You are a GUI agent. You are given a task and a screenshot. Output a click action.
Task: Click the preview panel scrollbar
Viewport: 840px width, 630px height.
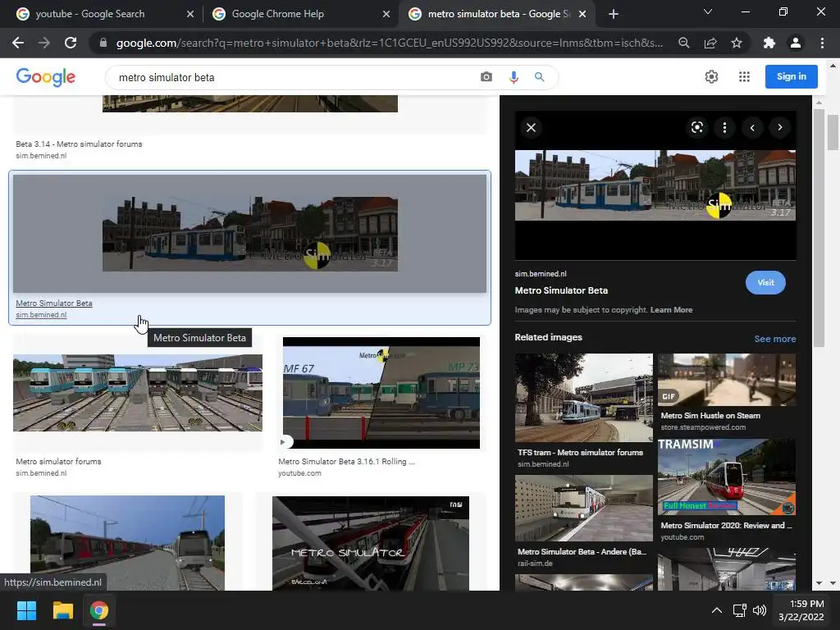click(818, 228)
